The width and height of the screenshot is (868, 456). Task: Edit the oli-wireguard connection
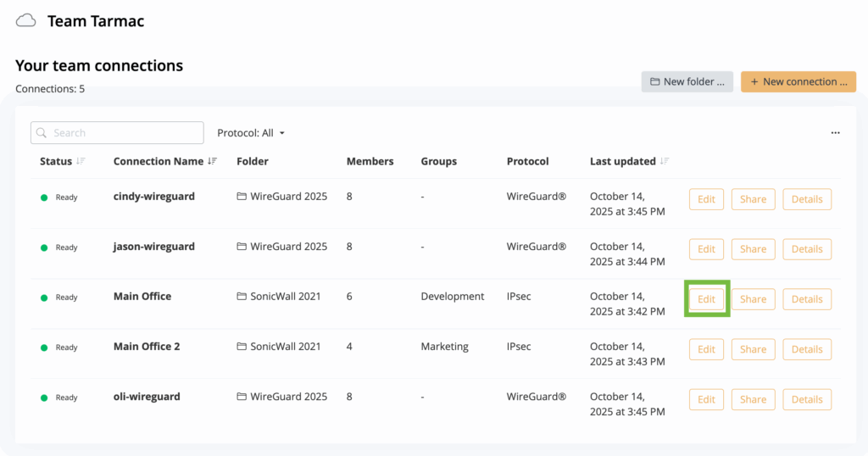[x=706, y=399]
